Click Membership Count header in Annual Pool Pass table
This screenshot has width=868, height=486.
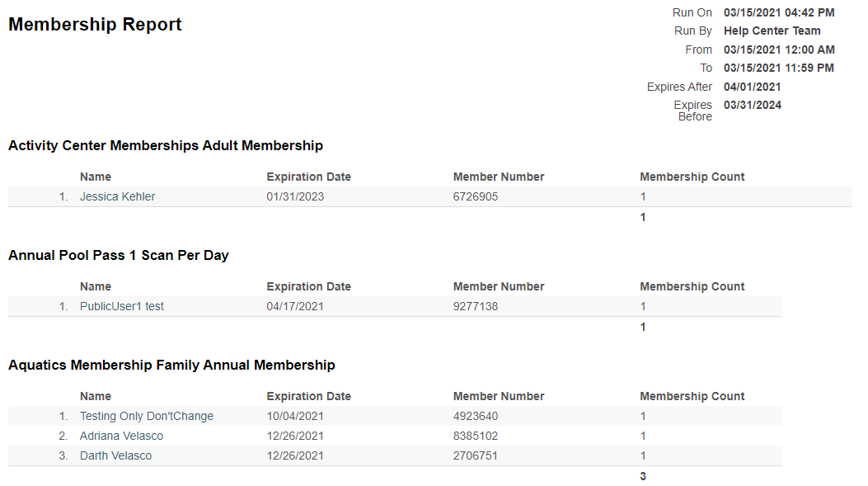point(692,286)
